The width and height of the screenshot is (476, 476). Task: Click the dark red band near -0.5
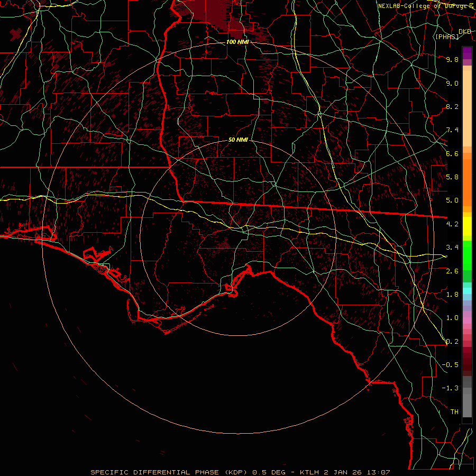tap(467, 364)
